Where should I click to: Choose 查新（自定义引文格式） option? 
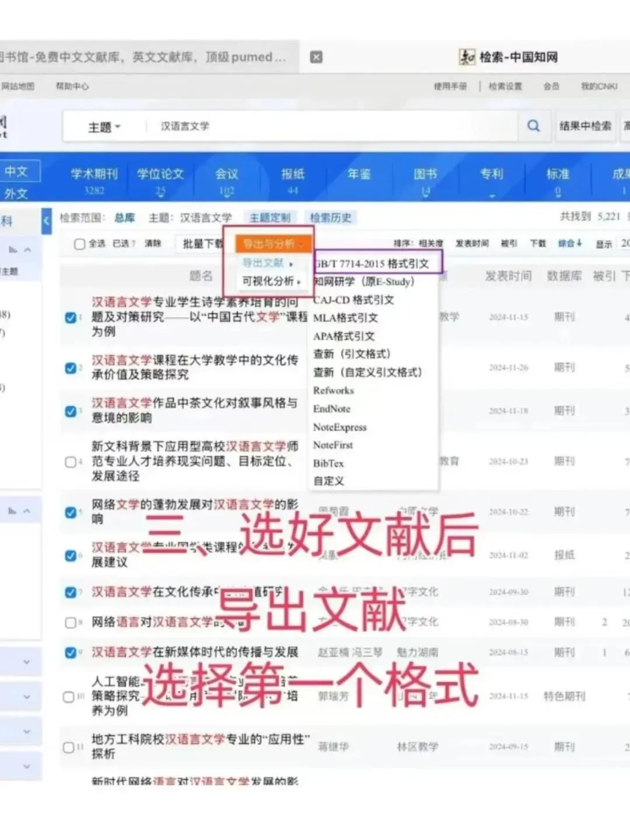(x=367, y=372)
